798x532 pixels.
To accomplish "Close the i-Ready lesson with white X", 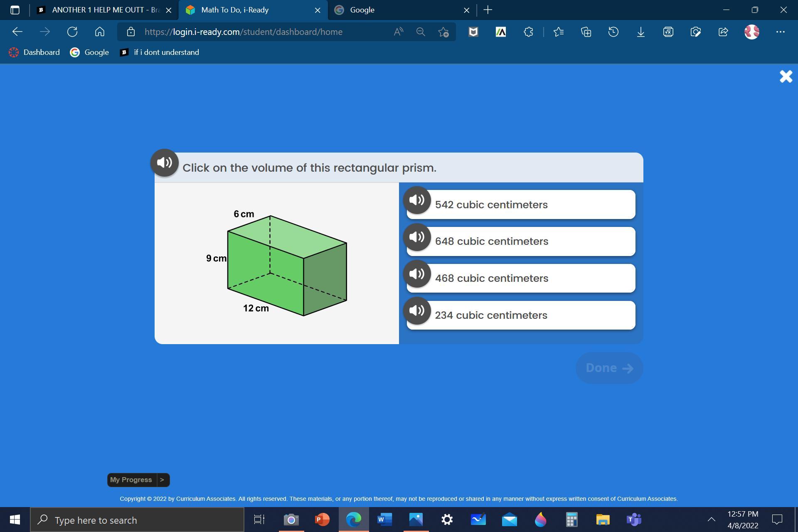I will (x=786, y=76).
